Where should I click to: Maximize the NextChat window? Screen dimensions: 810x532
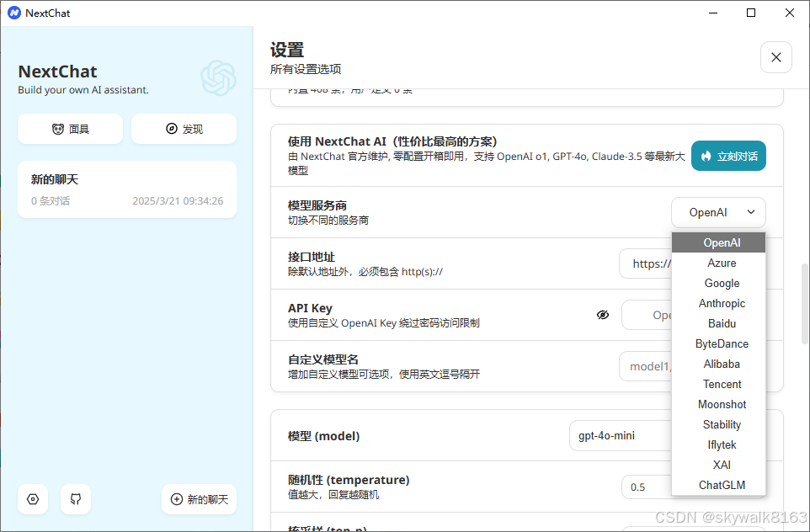751,13
